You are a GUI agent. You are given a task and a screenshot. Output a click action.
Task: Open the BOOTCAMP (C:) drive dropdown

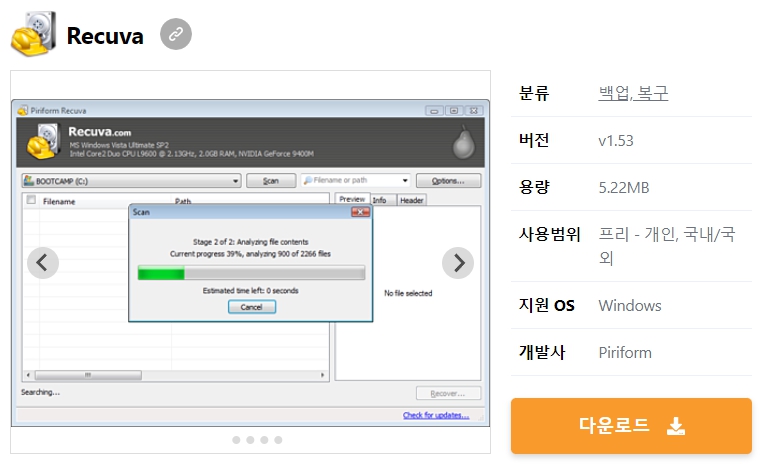pyautogui.click(x=131, y=181)
